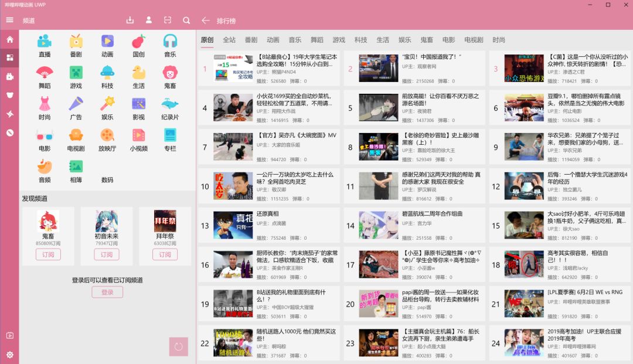Subscribe to the 初音未来 channel

[107, 254]
